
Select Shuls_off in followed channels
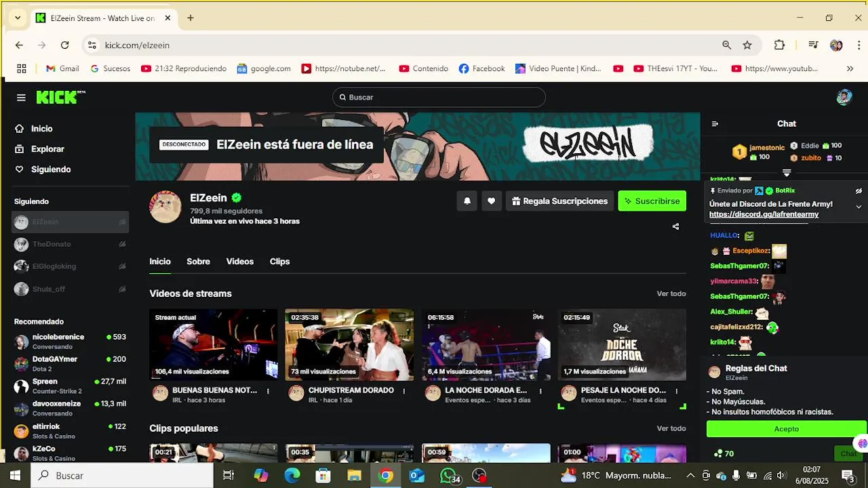click(70, 289)
